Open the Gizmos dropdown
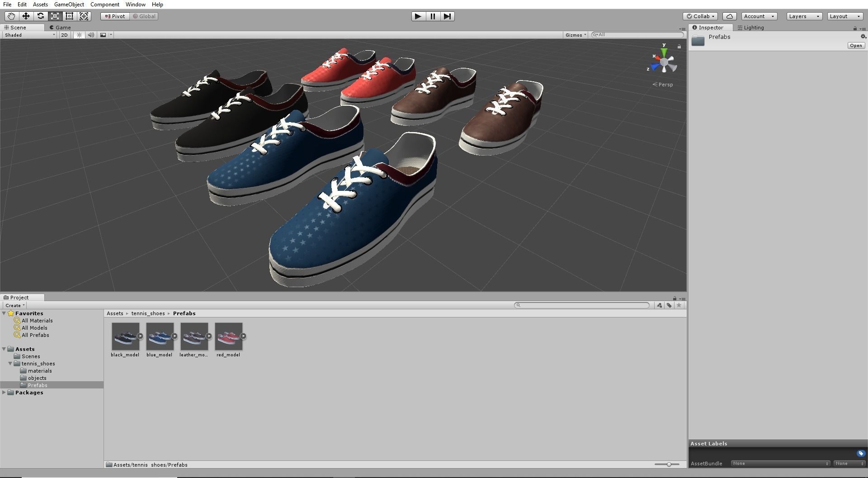868x478 pixels. click(576, 35)
